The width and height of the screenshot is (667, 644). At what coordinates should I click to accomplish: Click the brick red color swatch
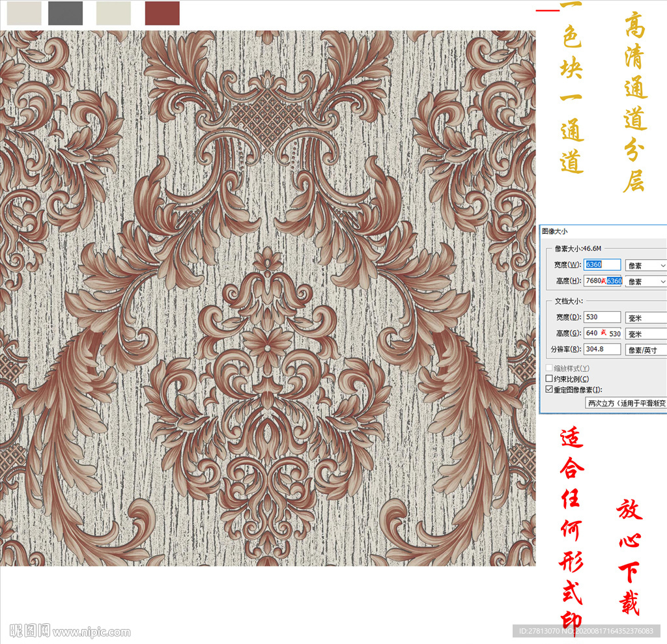[x=162, y=13]
